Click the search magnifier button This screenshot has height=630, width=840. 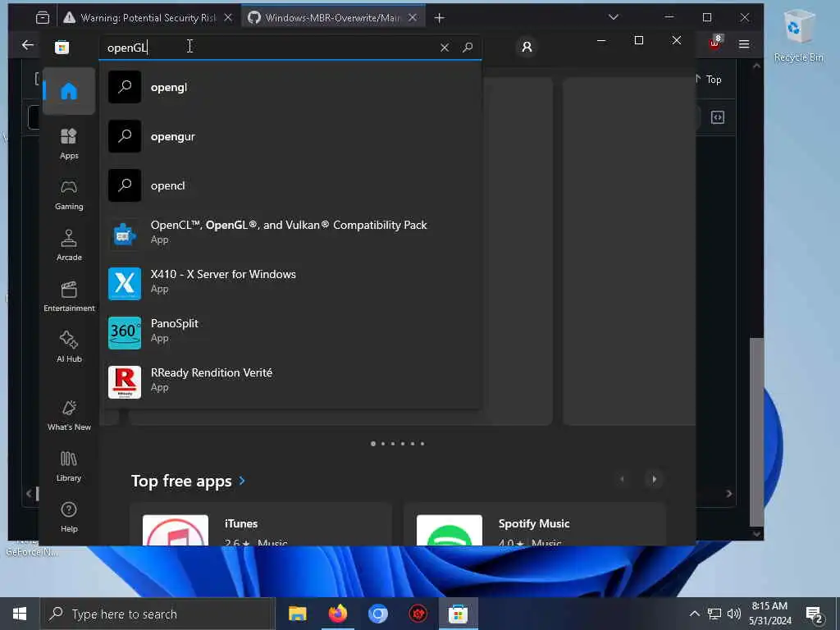(x=468, y=47)
